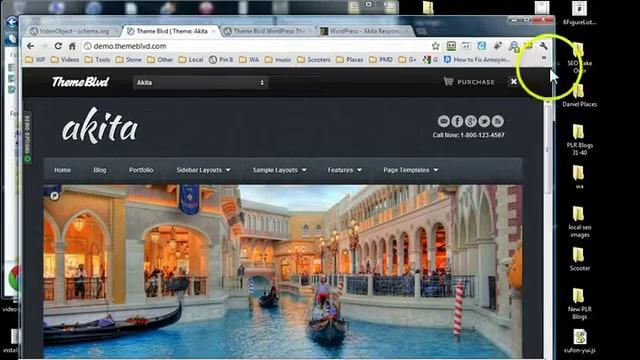Click the akita site logo
The height and width of the screenshot is (360, 640).
(x=100, y=126)
